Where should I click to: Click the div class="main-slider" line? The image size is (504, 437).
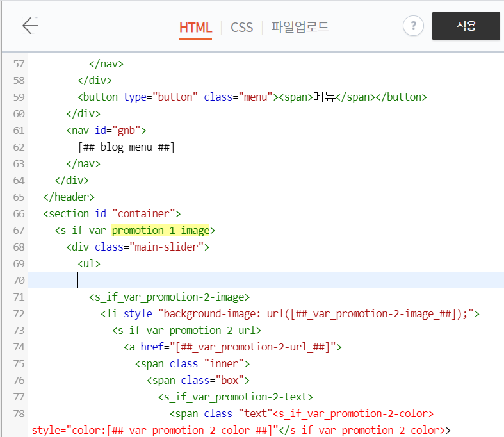[x=138, y=247]
